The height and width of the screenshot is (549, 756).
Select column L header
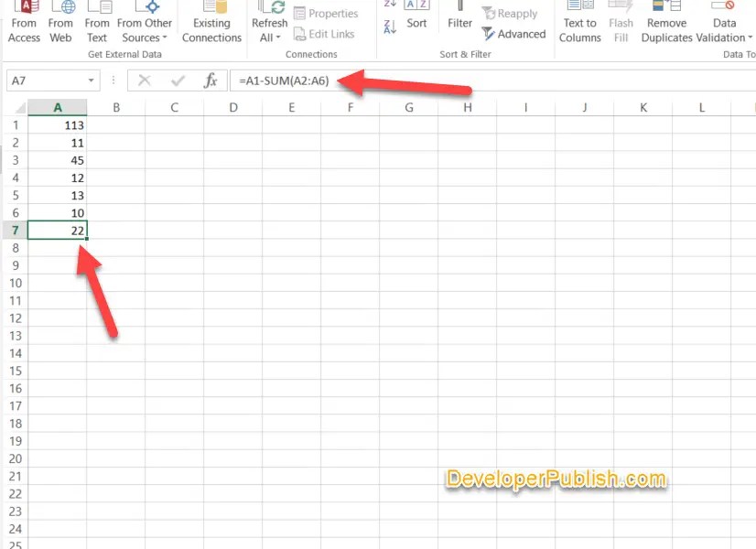click(702, 107)
